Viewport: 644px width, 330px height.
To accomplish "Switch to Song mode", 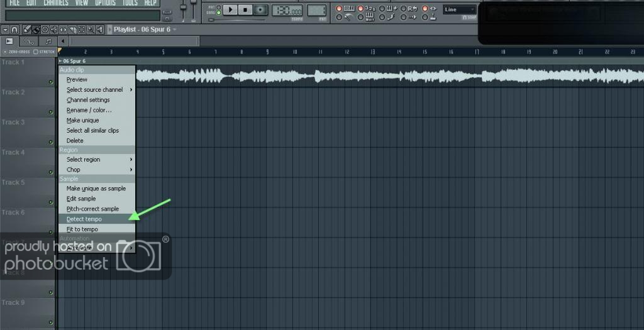I will (x=218, y=13).
